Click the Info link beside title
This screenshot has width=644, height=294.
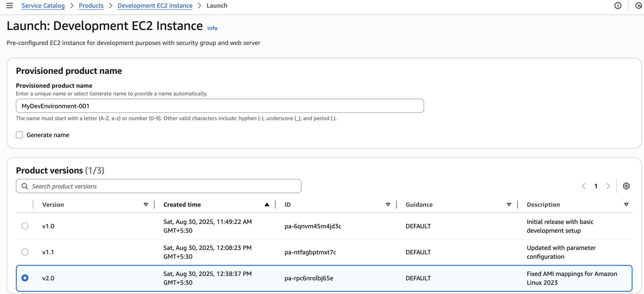click(x=212, y=28)
